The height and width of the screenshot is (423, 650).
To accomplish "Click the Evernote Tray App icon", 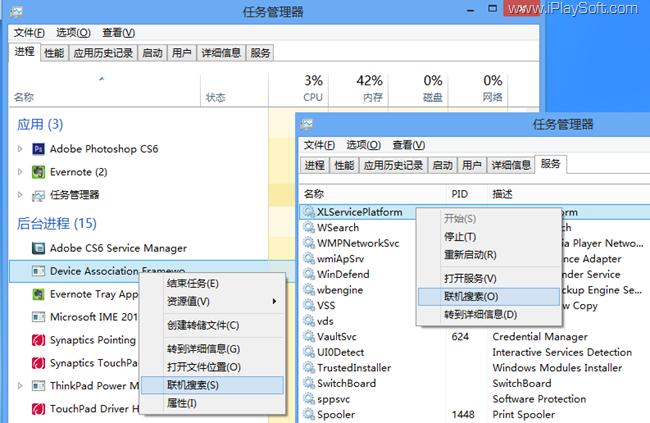I will click(39, 294).
